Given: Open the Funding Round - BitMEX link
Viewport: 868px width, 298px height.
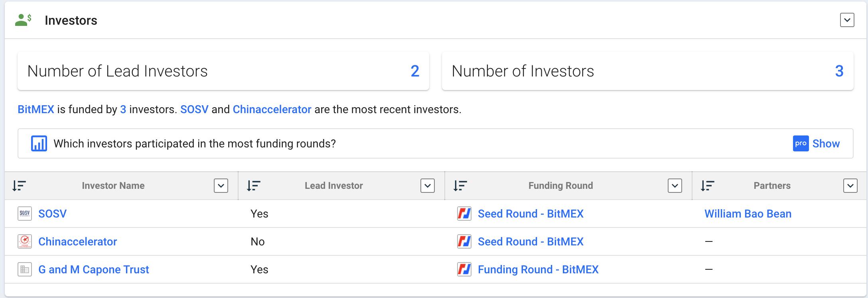Looking at the screenshot, I should coord(538,270).
